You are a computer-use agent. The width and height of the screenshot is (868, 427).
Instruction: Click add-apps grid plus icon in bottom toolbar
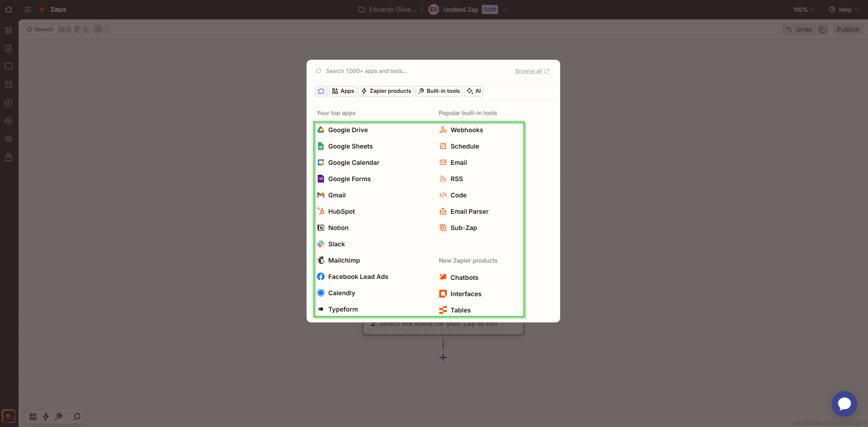click(33, 417)
